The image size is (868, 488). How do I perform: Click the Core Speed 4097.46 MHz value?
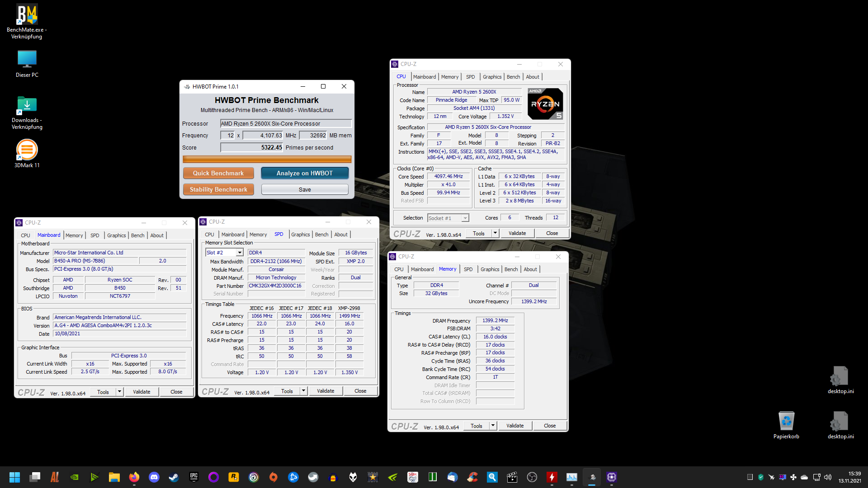[448, 176]
